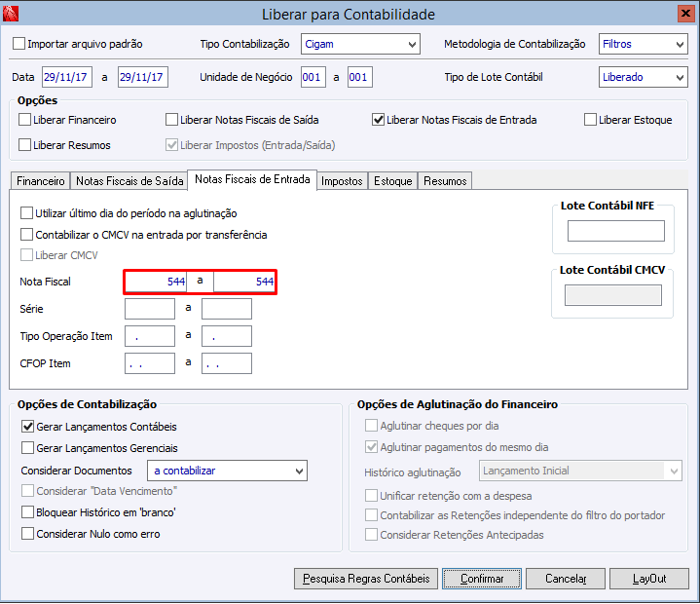Viewport: 700px width, 604px height.
Task: Enable Gerar Lançamentos Gerenciais
Action: pyautogui.click(x=27, y=448)
